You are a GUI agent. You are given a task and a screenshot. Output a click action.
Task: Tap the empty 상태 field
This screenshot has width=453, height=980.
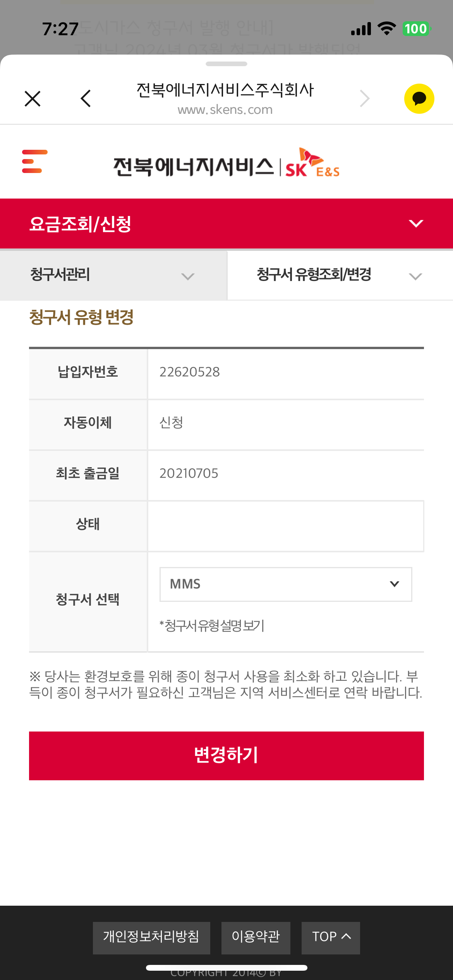285,526
